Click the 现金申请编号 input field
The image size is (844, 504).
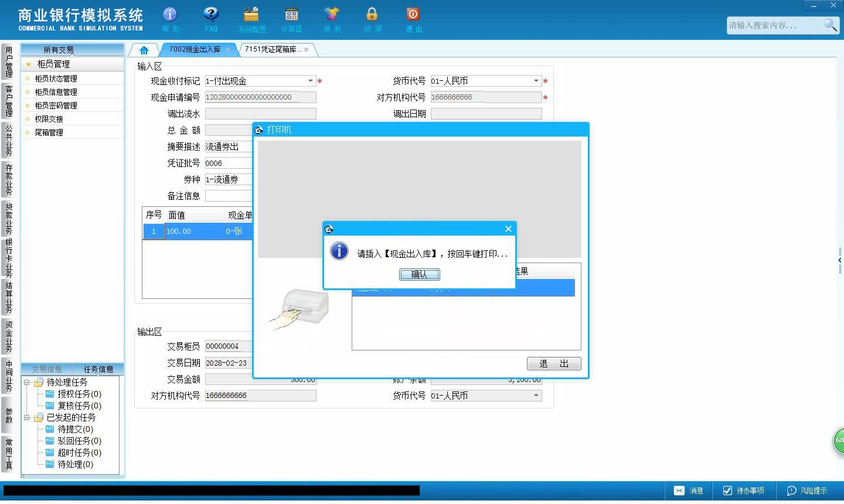[x=260, y=97]
